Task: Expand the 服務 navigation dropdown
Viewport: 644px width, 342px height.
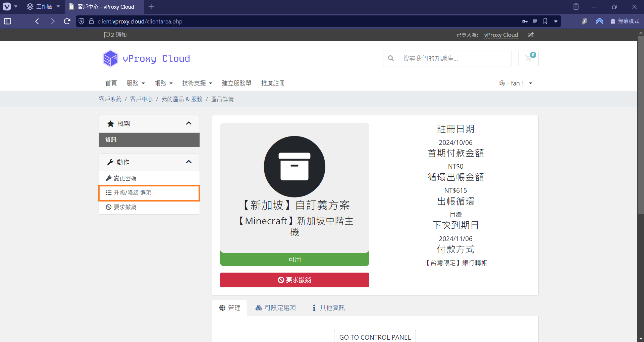Action: 136,83
